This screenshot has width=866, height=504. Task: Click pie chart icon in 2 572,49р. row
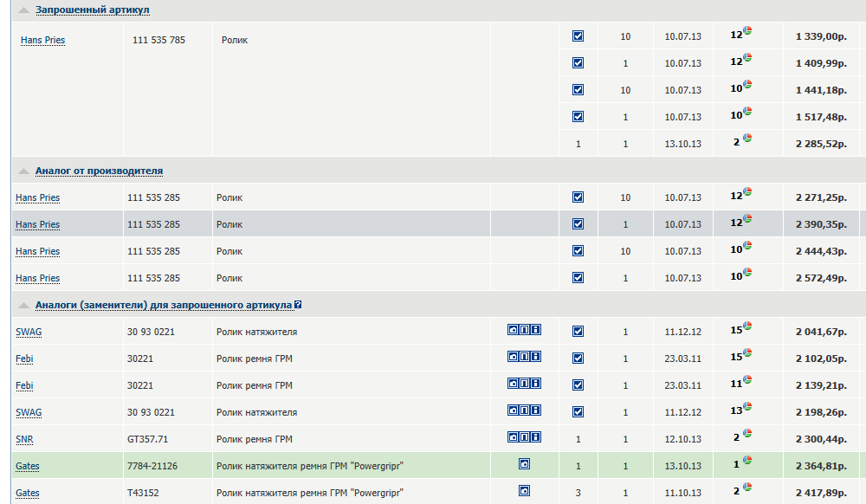point(747,272)
